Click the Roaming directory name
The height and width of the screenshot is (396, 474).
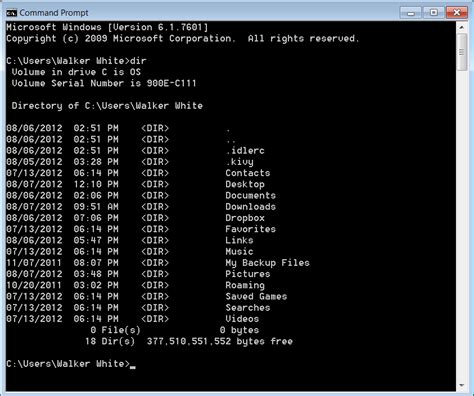click(245, 285)
